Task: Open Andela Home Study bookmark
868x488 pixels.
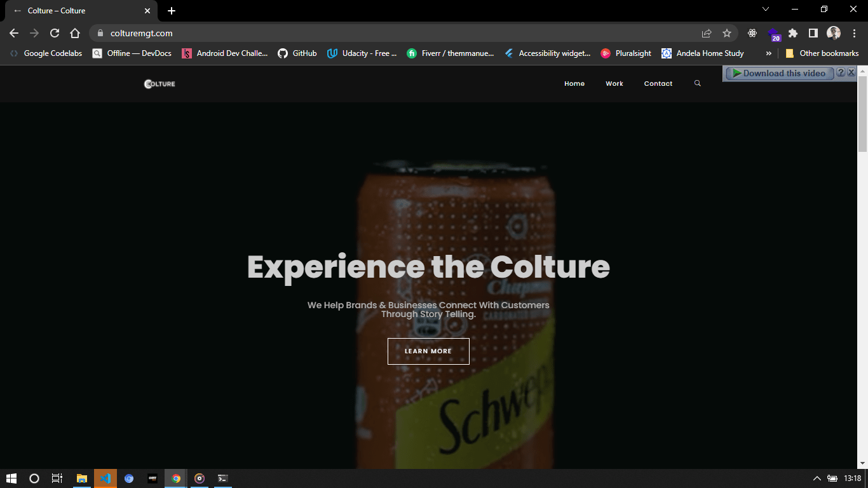Action: point(703,53)
